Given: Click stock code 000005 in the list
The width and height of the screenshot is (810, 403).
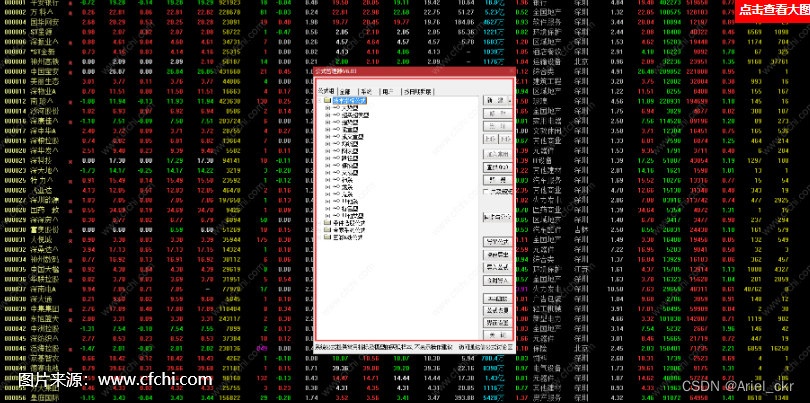Looking at the screenshot, I should pyautogui.click(x=15, y=32).
